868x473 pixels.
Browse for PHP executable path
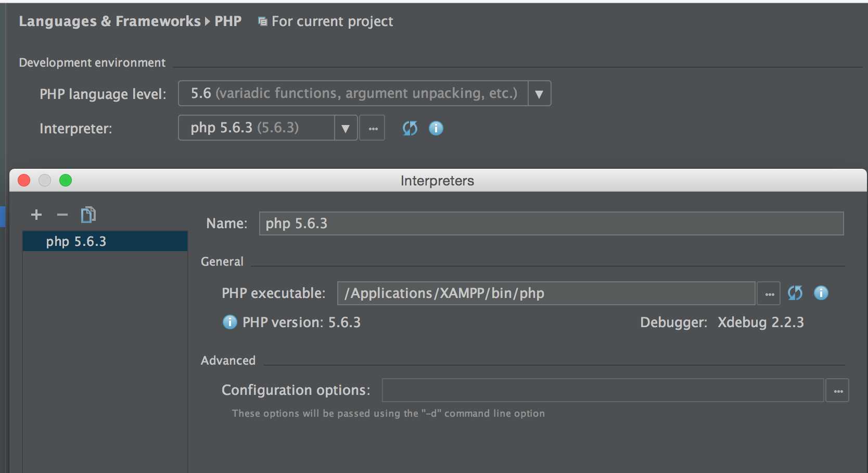pyautogui.click(x=769, y=293)
